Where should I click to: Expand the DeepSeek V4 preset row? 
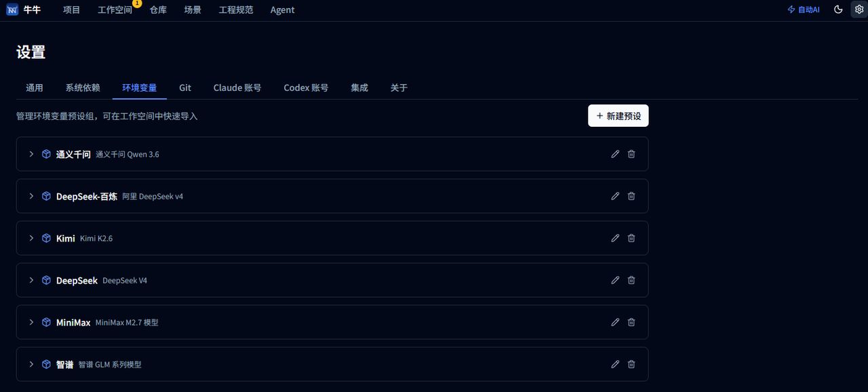point(31,280)
